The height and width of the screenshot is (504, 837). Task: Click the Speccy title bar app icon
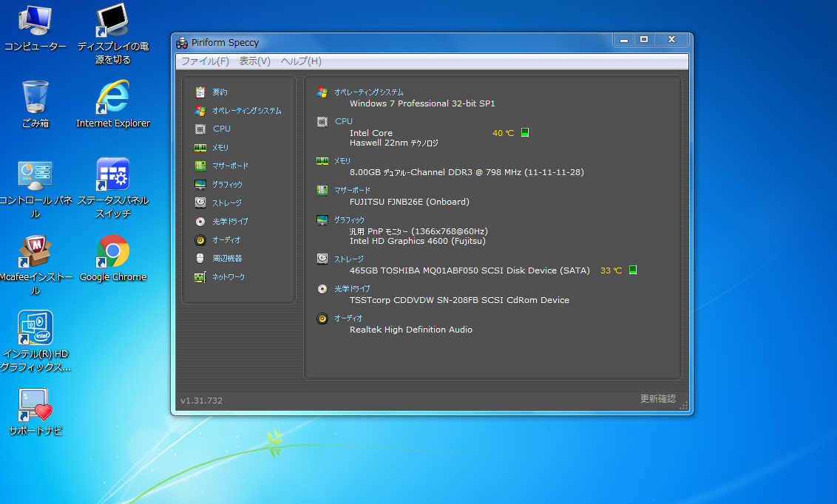coord(182,43)
